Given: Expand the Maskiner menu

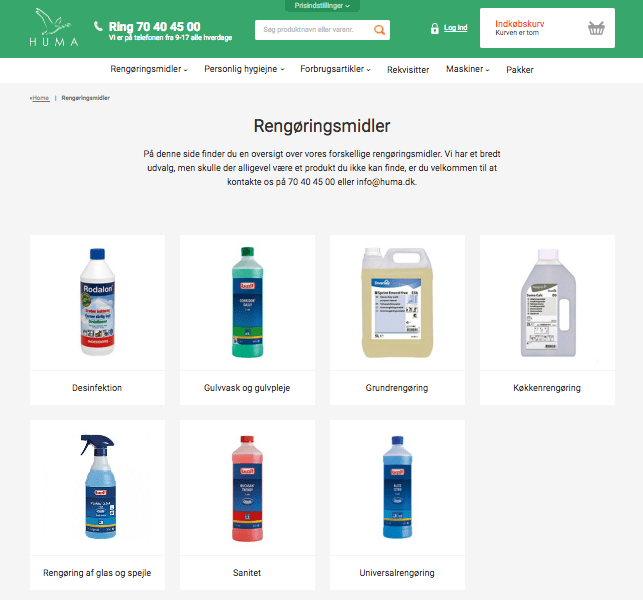Looking at the screenshot, I should tap(468, 69).
